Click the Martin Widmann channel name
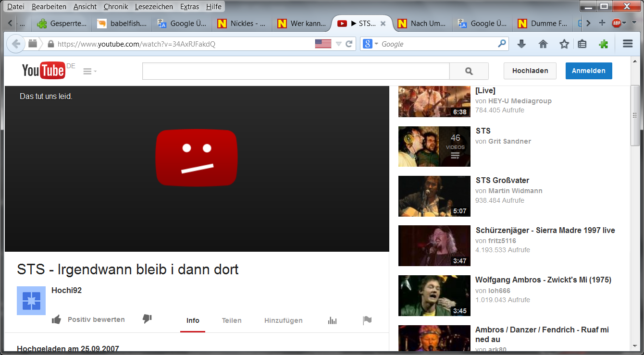Viewport: 644px width, 355px height. point(515,191)
